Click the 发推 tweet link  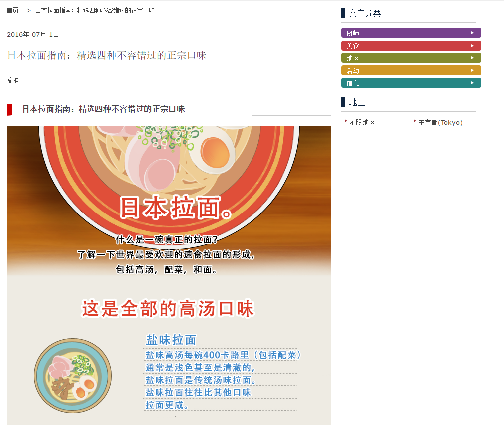(x=13, y=80)
